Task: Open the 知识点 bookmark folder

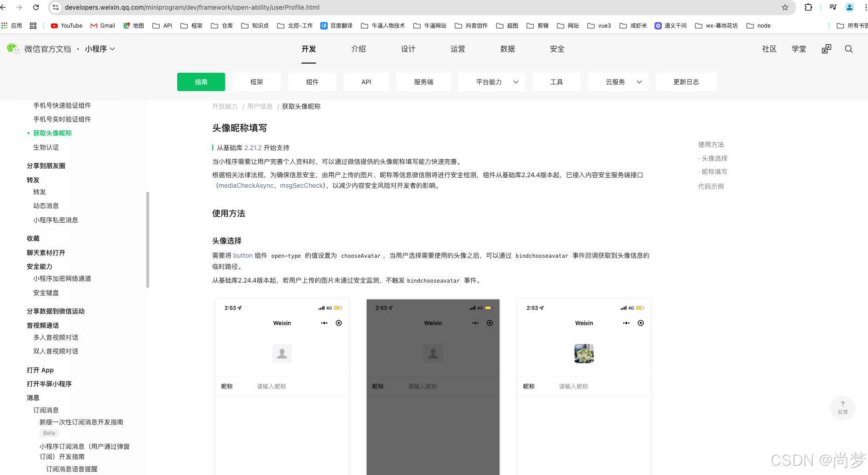Action: pyautogui.click(x=255, y=26)
